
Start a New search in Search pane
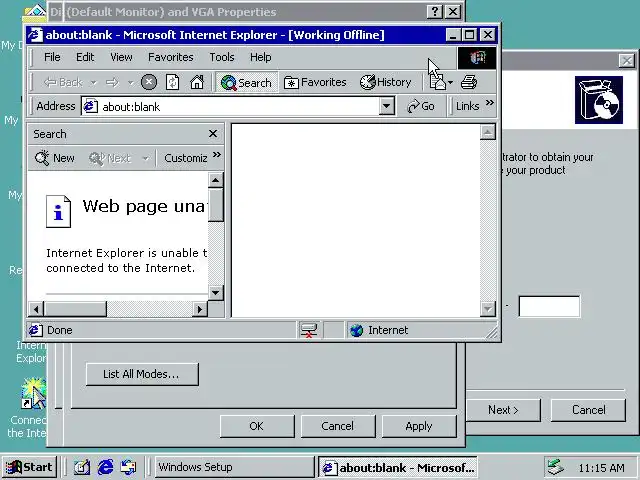coord(55,158)
